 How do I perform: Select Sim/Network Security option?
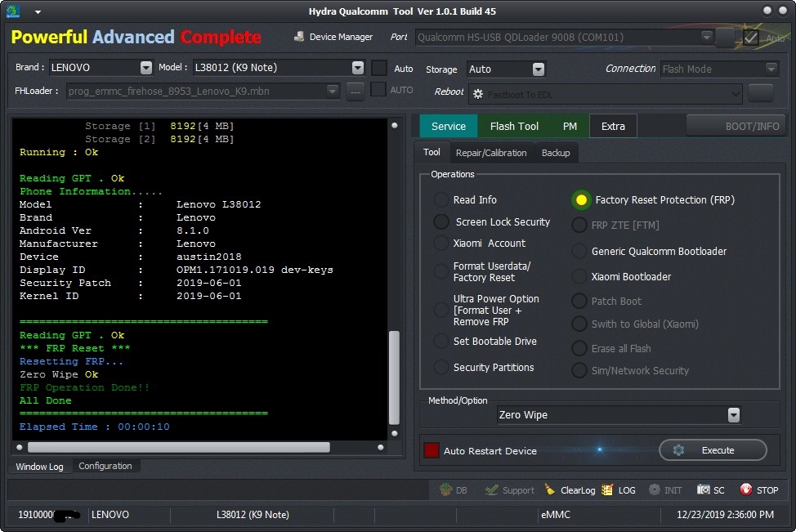pos(579,370)
